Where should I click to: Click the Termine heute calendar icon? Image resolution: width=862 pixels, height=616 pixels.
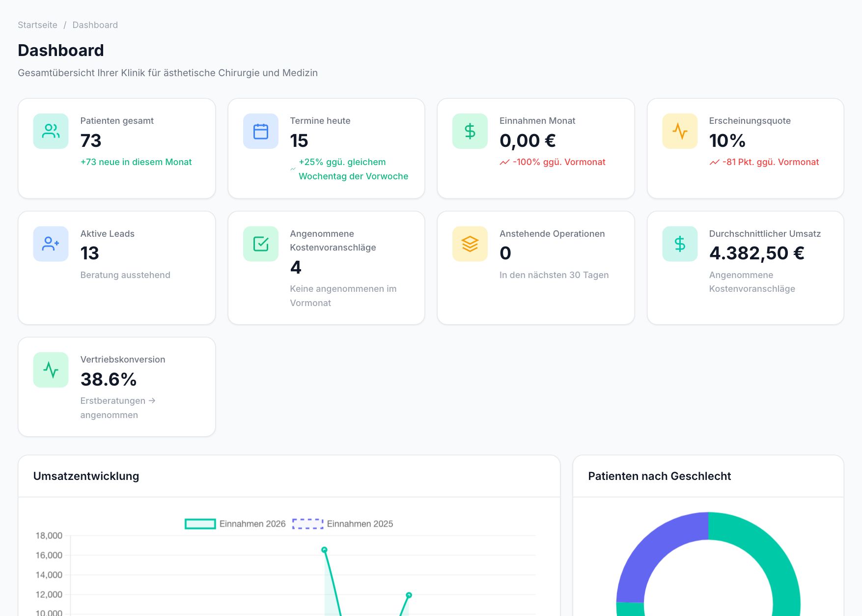261,131
